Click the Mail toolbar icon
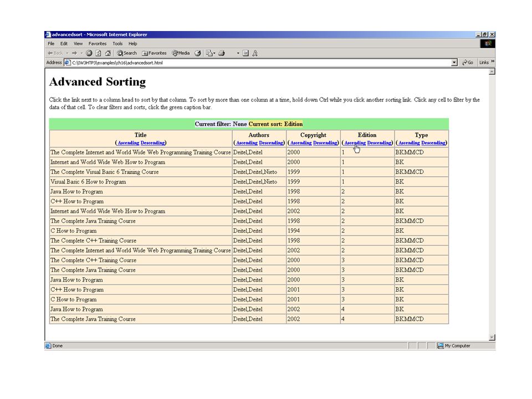This screenshot has width=532, height=399. tap(209, 53)
